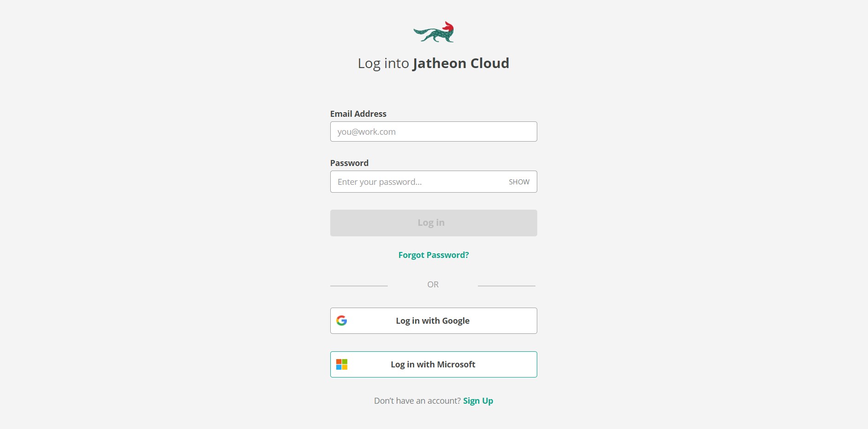The width and height of the screenshot is (868, 429).
Task: Click the "Log into" heading words
Action: 384,63
